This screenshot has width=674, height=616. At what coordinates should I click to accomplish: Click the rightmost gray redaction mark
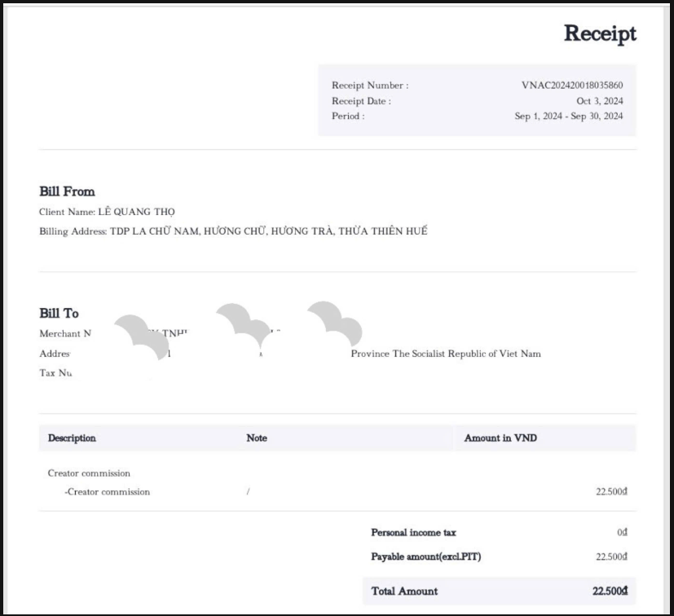tap(336, 323)
